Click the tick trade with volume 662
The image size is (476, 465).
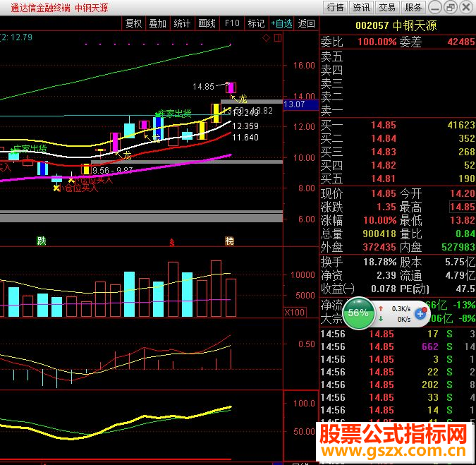(x=398, y=346)
